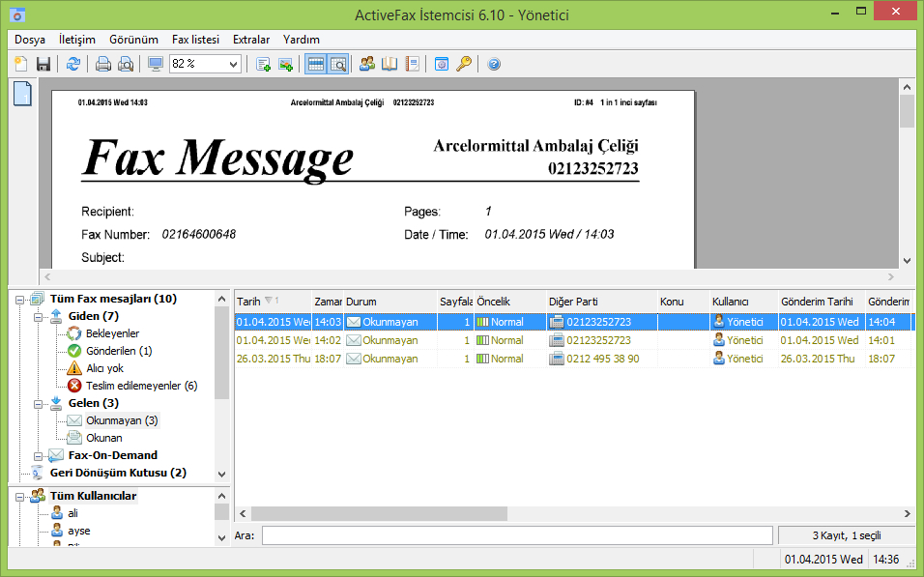Select the Gelen (3) folder
Viewport: 924px width, 577px height.
coord(93,403)
